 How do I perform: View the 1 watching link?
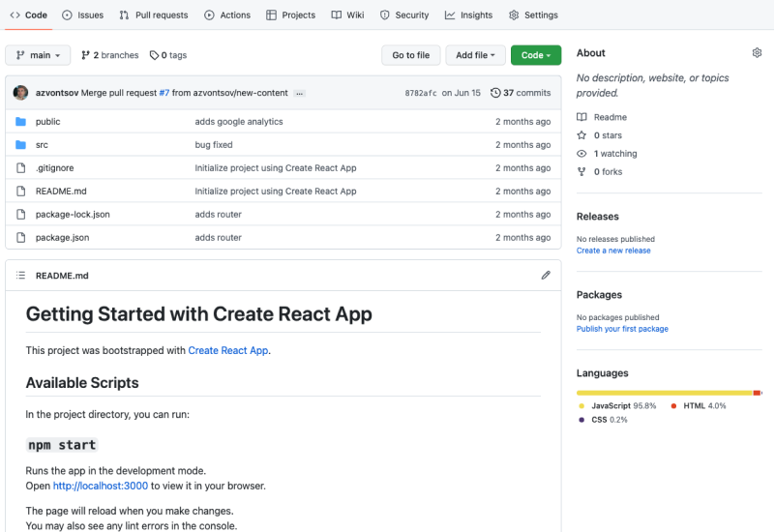tap(615, 154)
